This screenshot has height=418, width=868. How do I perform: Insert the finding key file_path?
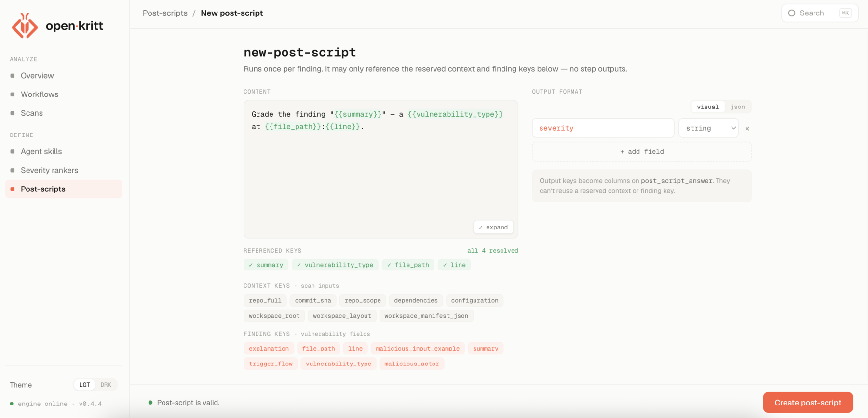[318, 349]
